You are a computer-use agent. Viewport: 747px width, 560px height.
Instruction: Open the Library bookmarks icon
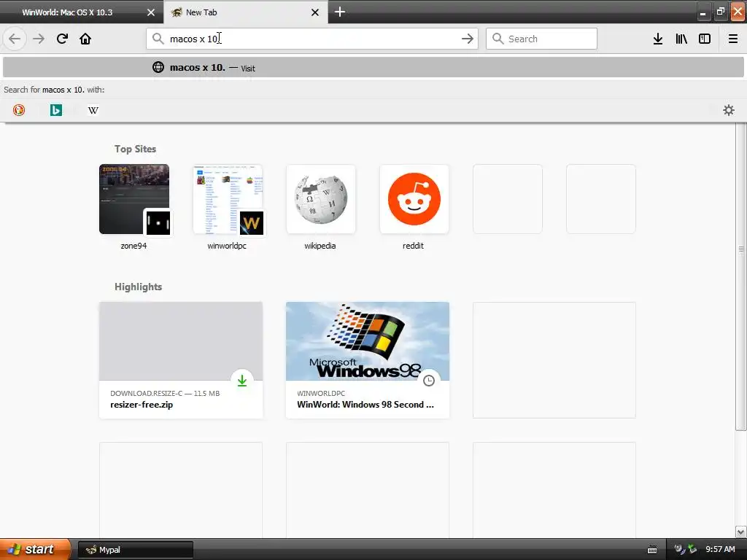click(x=681, y=39)
